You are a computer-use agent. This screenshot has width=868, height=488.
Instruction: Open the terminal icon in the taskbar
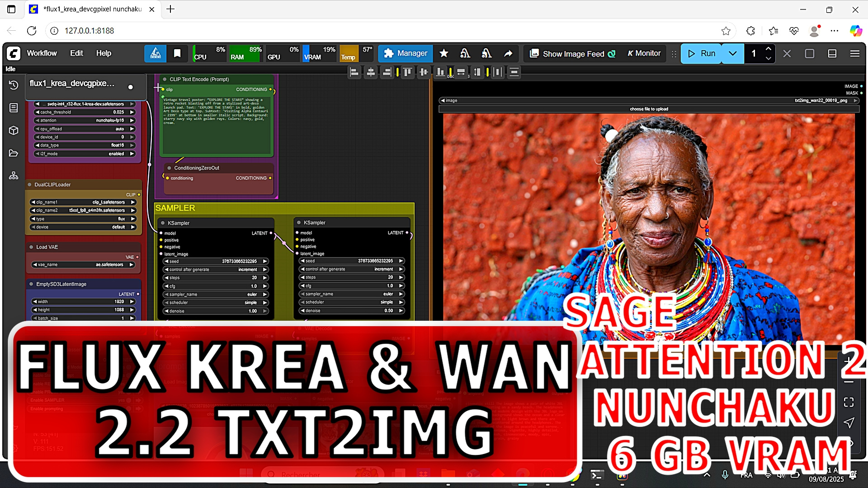(x=597, y=475)
